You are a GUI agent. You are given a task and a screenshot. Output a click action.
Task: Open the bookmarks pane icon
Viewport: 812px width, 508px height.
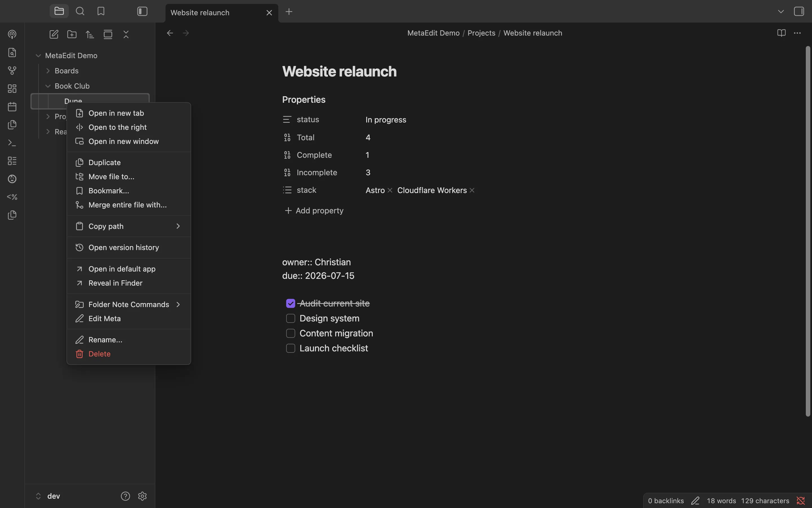point(101,11)
